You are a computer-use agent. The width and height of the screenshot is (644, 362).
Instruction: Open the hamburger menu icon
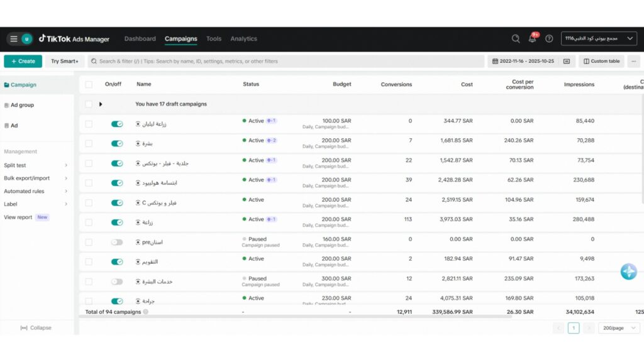click(x=14, y=39)
